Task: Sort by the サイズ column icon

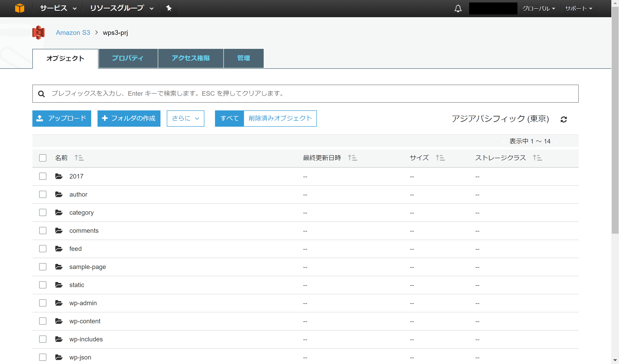Action: 440,158
